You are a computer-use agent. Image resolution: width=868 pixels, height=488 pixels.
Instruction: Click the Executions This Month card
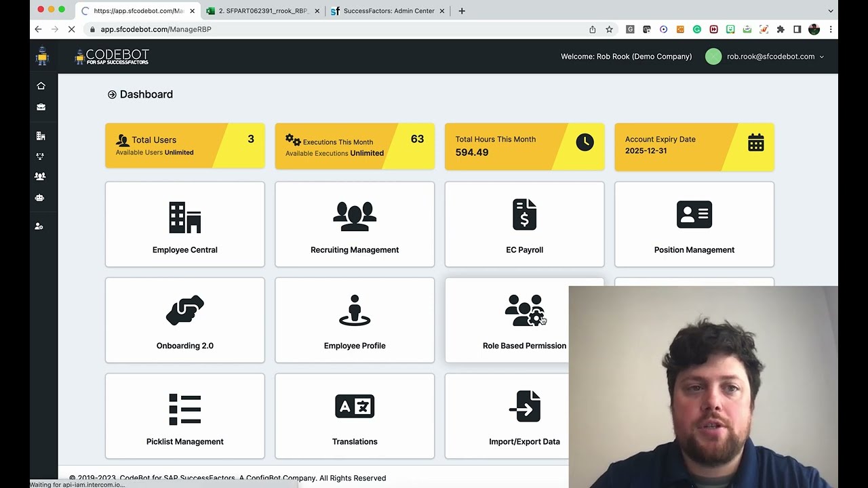(x=355, y=146)
